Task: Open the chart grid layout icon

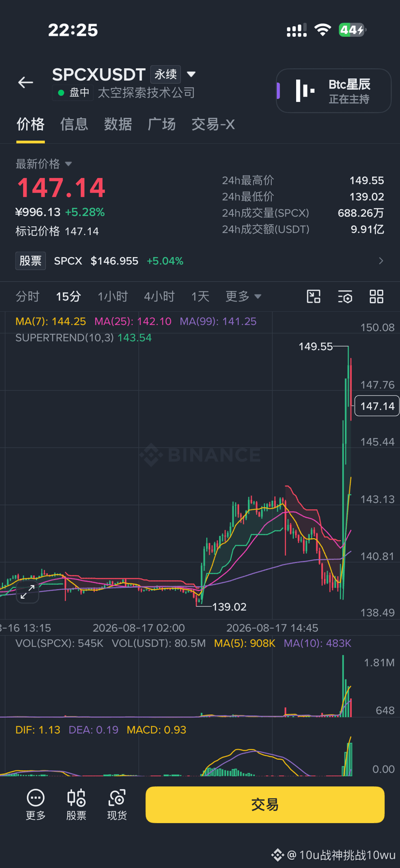Action: coord(376,296)
